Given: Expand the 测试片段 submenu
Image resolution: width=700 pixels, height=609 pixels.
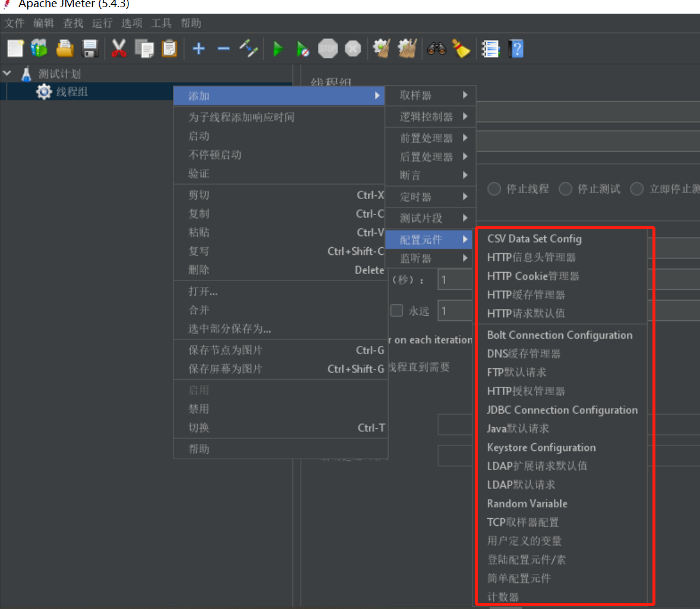Looking at the screenshot, I should point(430,218).
